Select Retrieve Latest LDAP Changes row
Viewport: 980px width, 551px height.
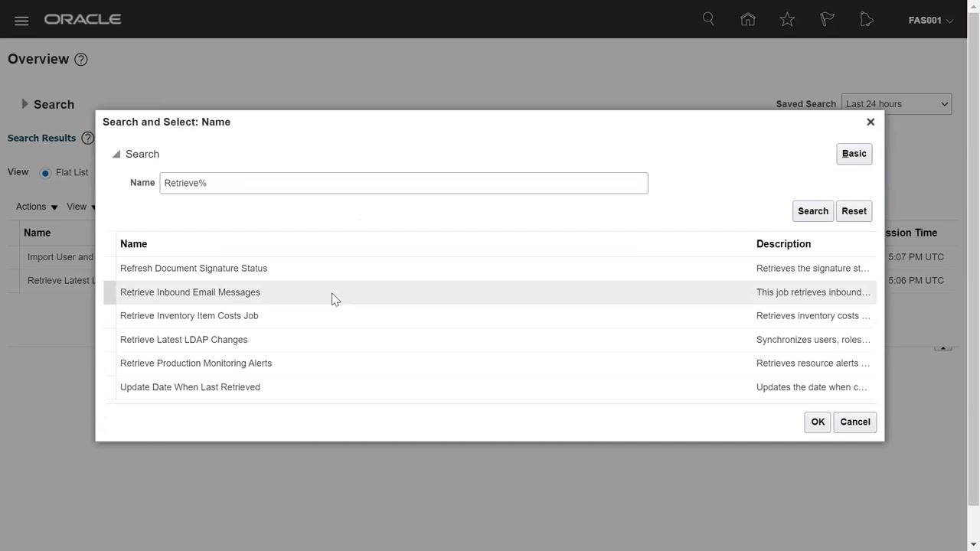pos(490,340)
